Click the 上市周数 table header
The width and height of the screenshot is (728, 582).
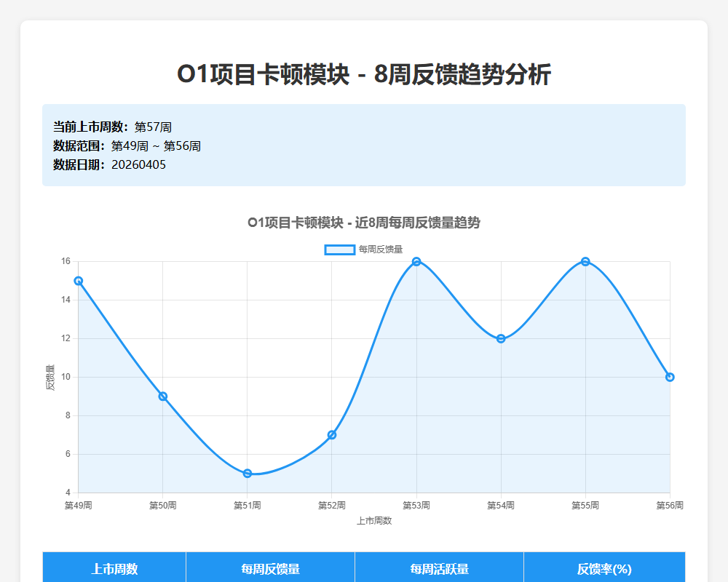pos(114,568)
